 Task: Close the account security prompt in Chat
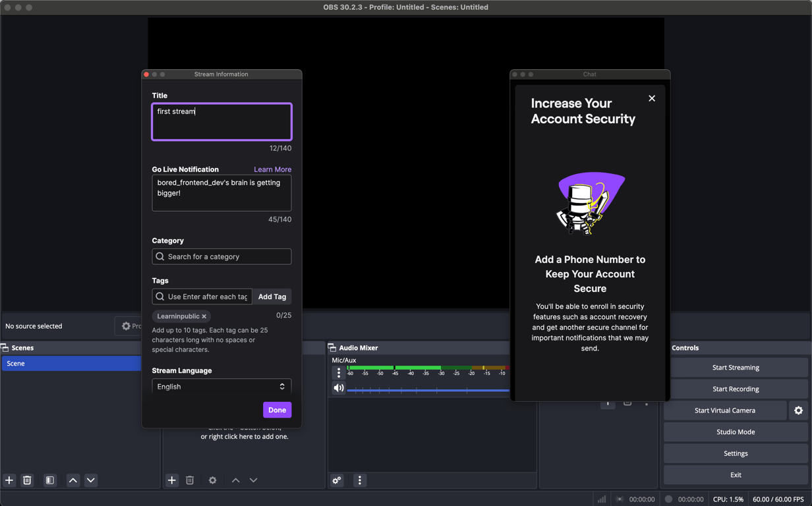tap(652, 98)
